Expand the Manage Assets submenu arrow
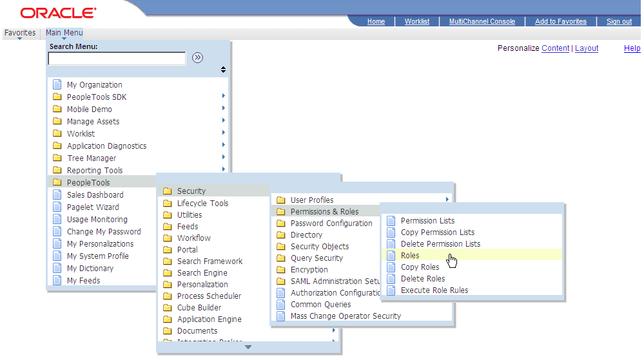 point(224,120)
